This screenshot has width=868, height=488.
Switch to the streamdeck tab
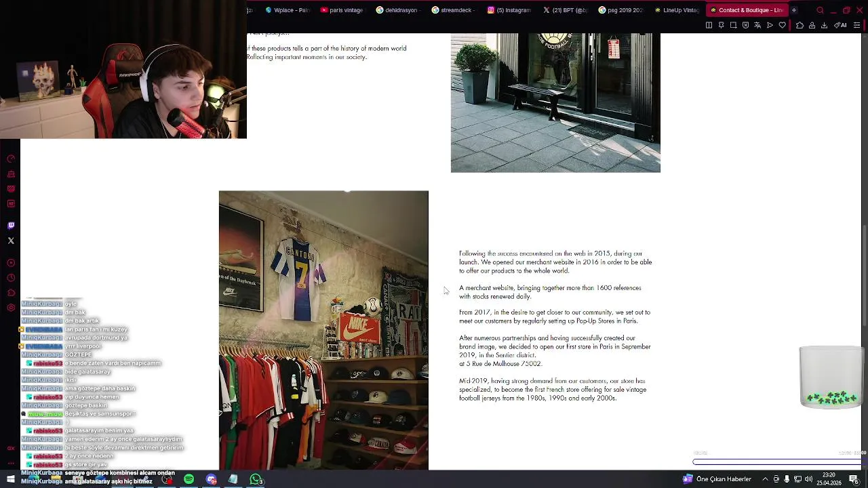(453, 10)
